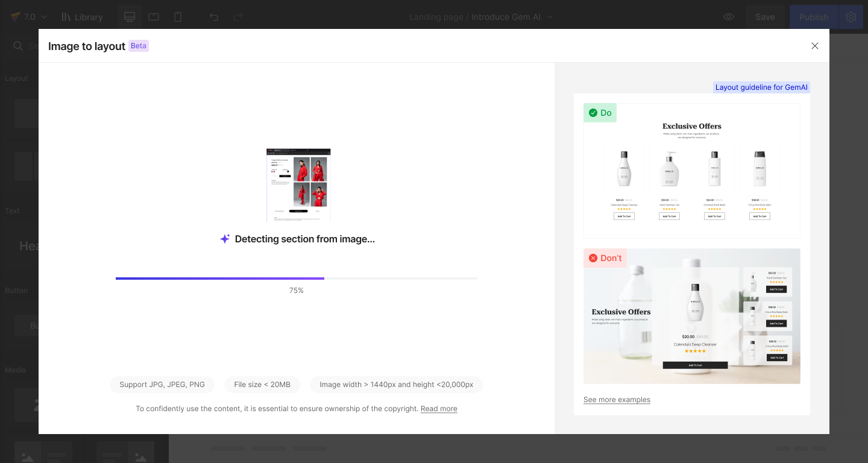This screenshot has height=463, width=868.
Task: Click the Detecting section from image text
Action: tap(305, 239)
